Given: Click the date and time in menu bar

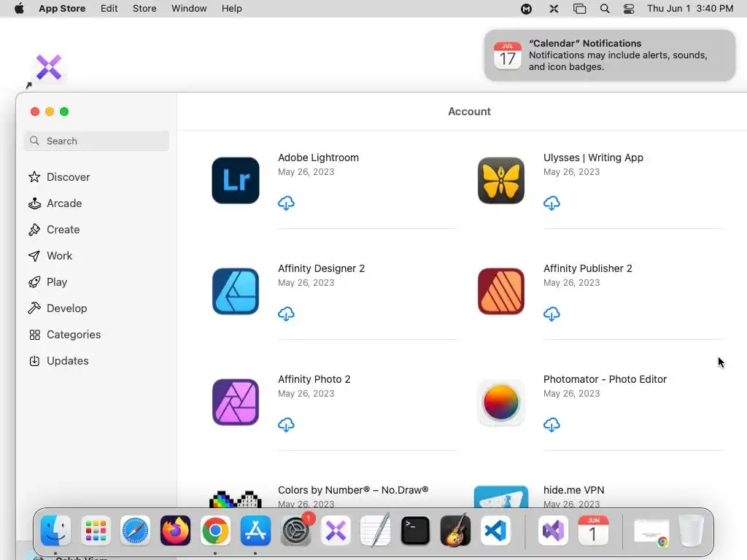Looking at the screenshot, I should pyautogui.click(x=690, y=9).
